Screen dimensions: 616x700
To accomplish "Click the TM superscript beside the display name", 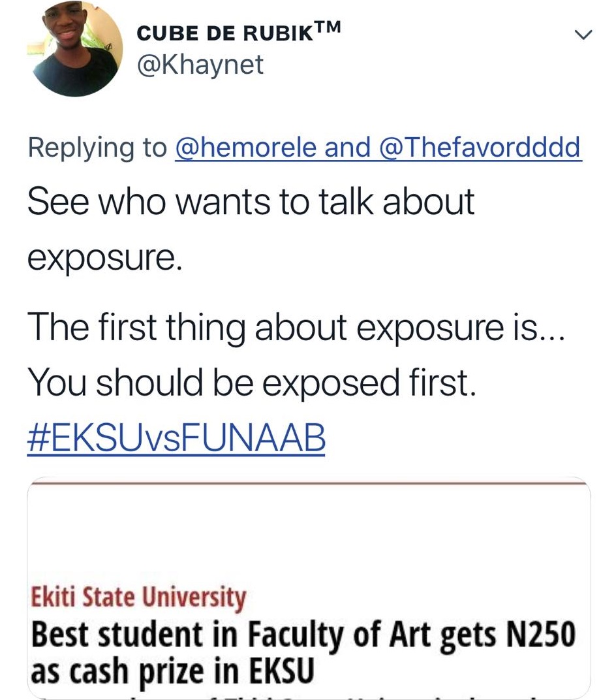I will [328, 27].
